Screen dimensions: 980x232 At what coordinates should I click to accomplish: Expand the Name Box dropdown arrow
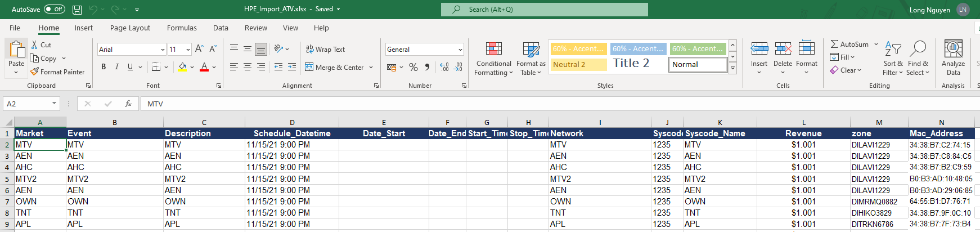pyautogui.click(x=55, y=104)
